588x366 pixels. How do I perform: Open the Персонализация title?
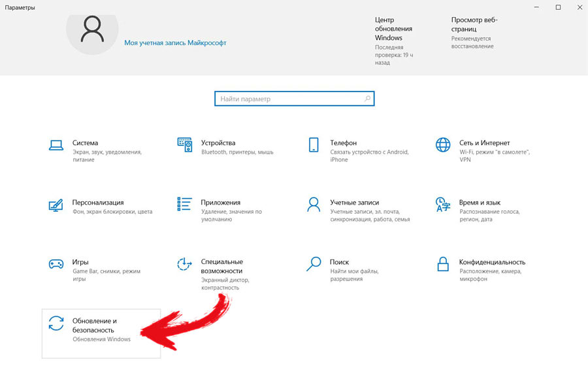[98, 203]
